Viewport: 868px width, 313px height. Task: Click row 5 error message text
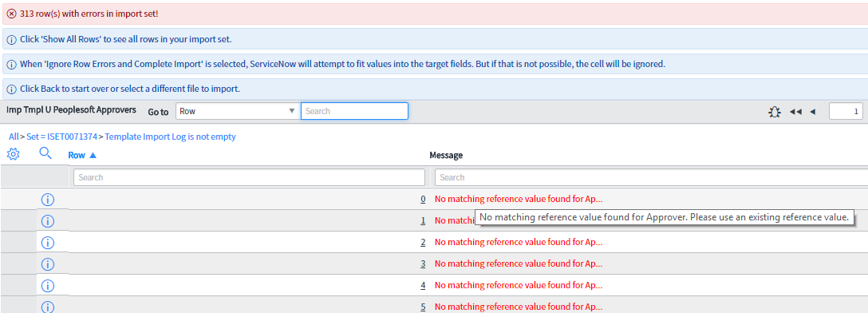coord(519,307)
